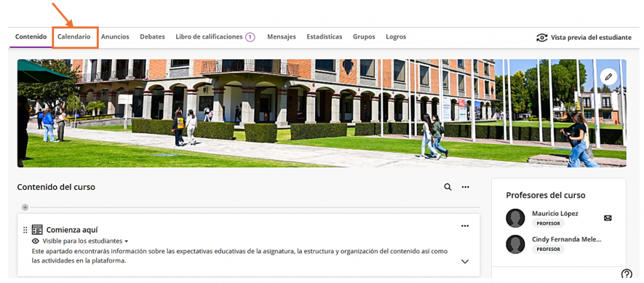644x283 pixels.
Task: Open Contenido del curso more options menu
Action: coord(465,187)
